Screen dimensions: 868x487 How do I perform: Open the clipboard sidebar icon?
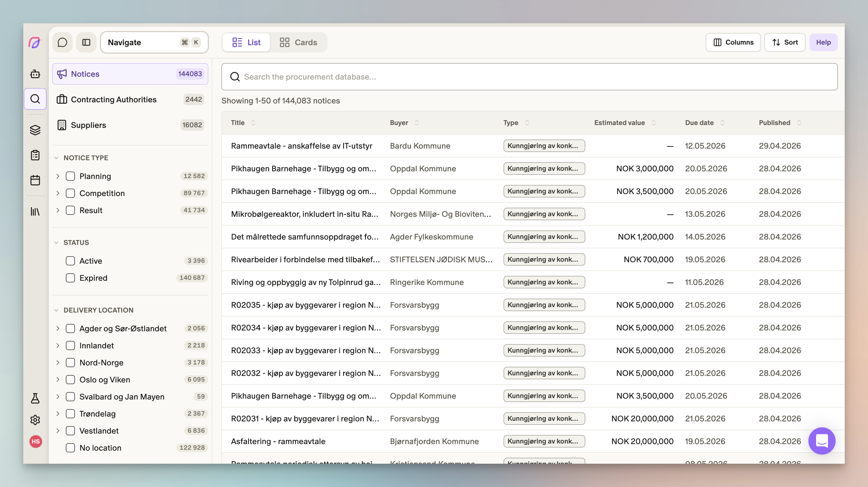(x=35, y=155)
